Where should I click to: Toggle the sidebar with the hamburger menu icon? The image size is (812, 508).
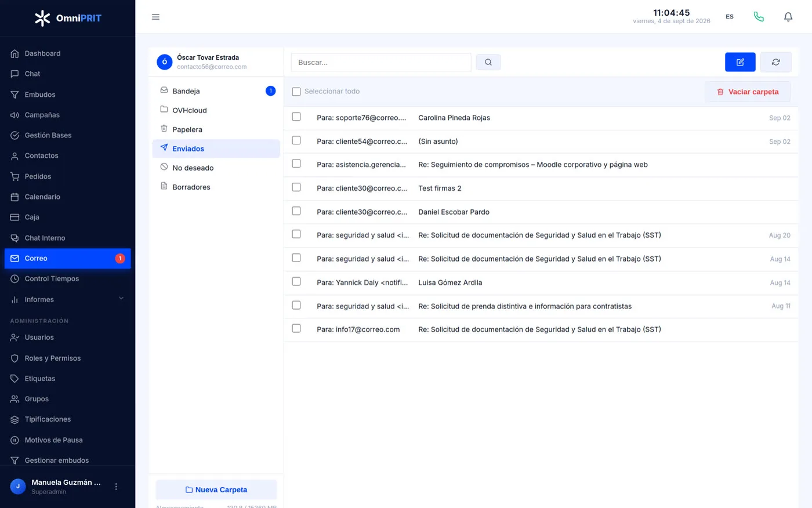[x=155, y=17]
